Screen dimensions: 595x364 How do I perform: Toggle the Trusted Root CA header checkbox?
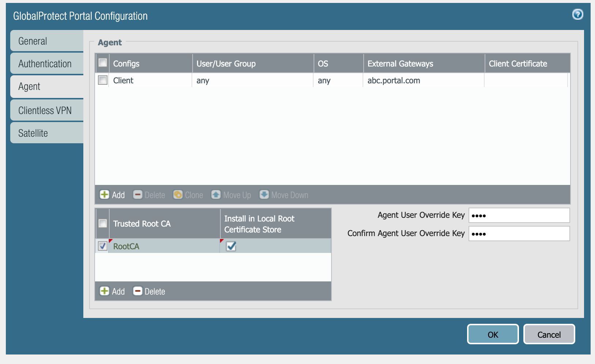103,223
